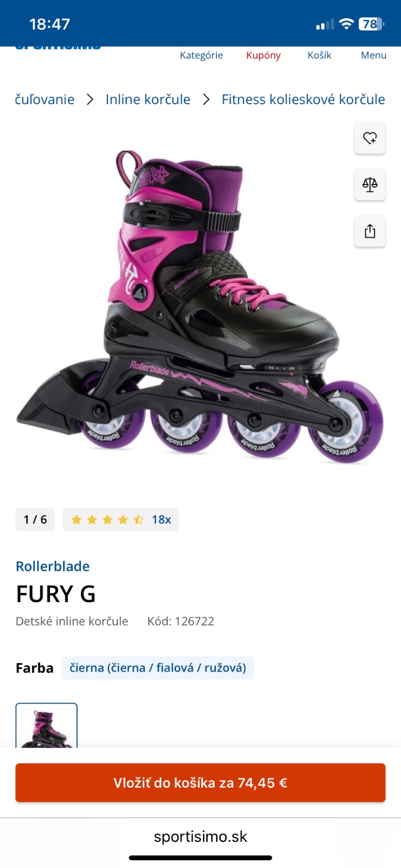Click chevron after Inline korčule breadcrumb

click(x=206, y=100)
